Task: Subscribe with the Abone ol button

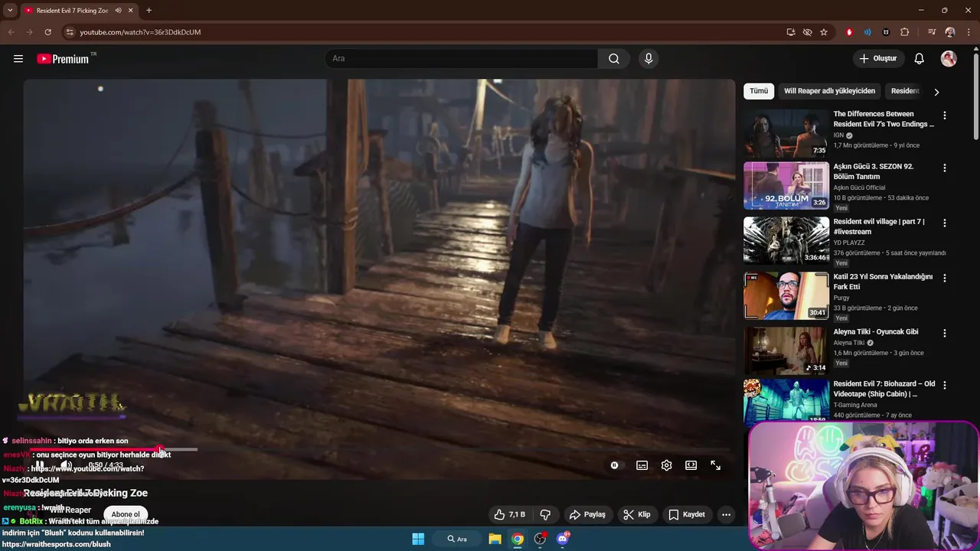Action: [126, 514]
